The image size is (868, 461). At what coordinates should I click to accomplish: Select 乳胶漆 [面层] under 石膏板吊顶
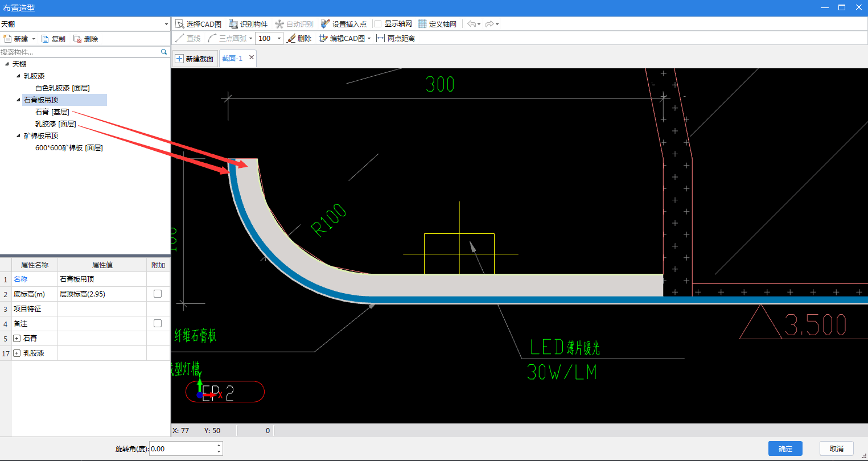coord(55,124)
